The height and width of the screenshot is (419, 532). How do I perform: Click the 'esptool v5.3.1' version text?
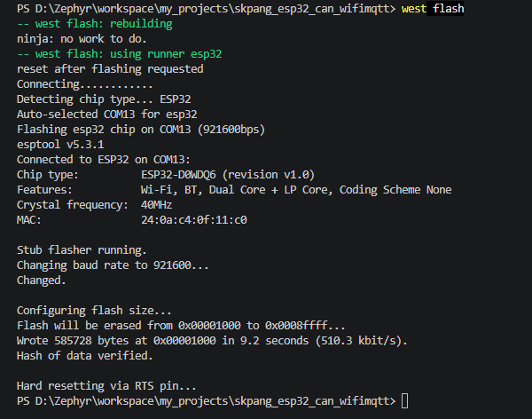point(60,145)
